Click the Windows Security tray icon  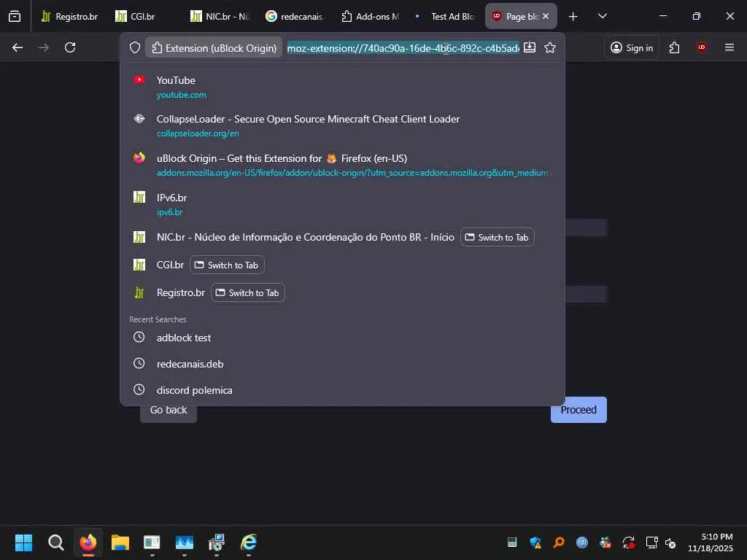(535, 542)
